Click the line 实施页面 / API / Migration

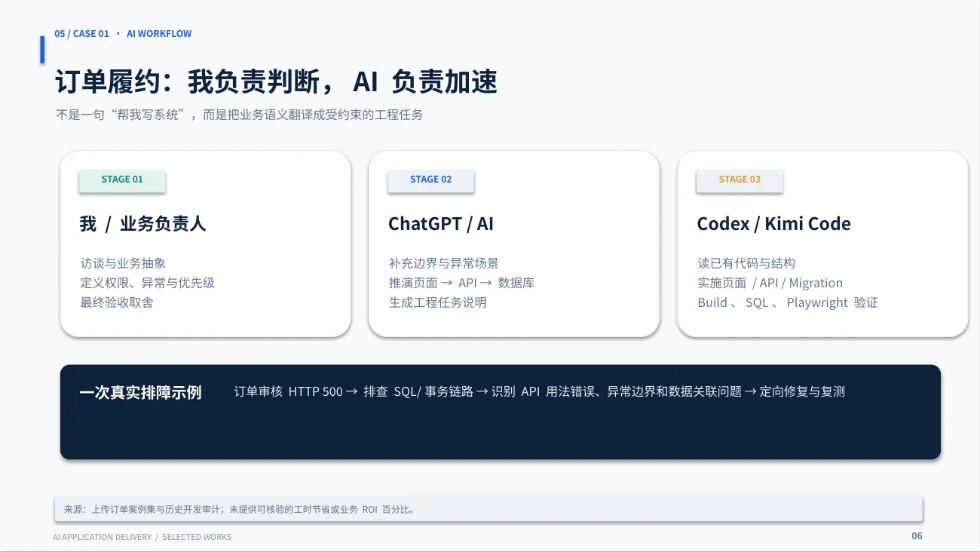(770, 283)
